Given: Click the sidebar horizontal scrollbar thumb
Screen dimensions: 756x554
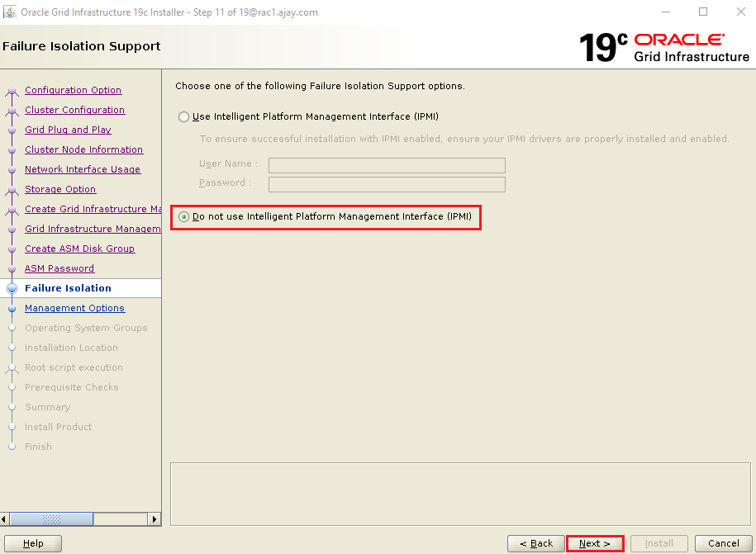Looking at the screenshot, I should 51,519.
